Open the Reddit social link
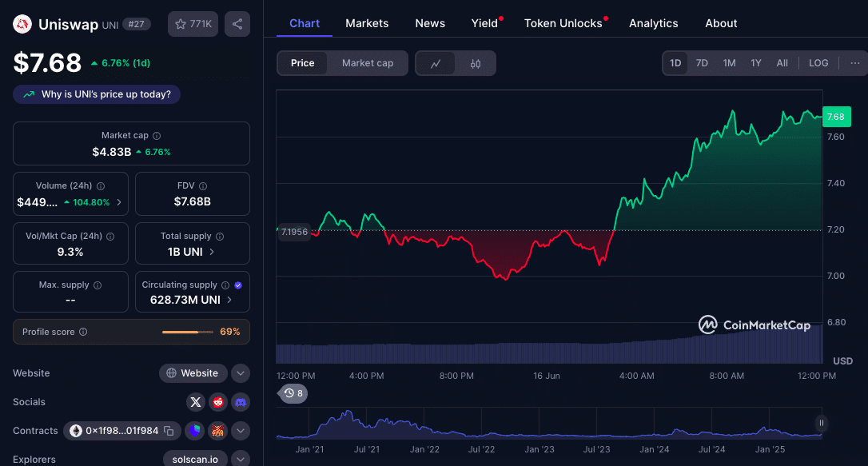This screenshot has height=466, width=868. (218, 402)
